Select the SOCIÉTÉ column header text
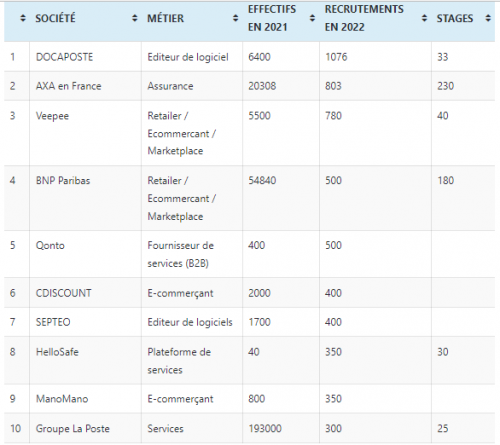This screenshot has width=500, height=445. (56, 18)
